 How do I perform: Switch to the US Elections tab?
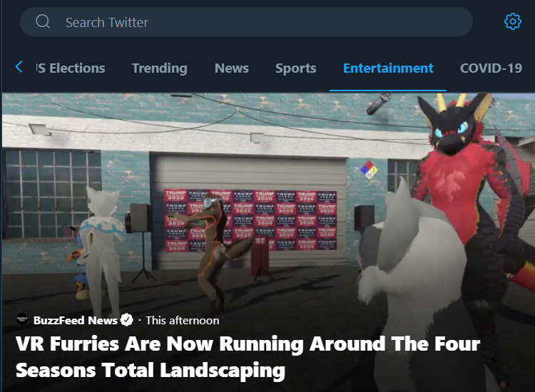pyautogui.click(x=71, y=68)
